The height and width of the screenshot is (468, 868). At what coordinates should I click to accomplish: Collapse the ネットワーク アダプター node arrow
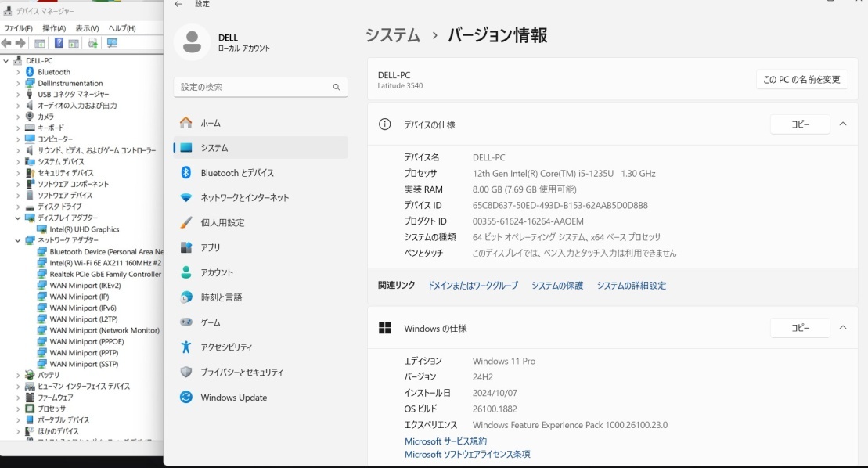pyautogui.click(x=18, y=240)
